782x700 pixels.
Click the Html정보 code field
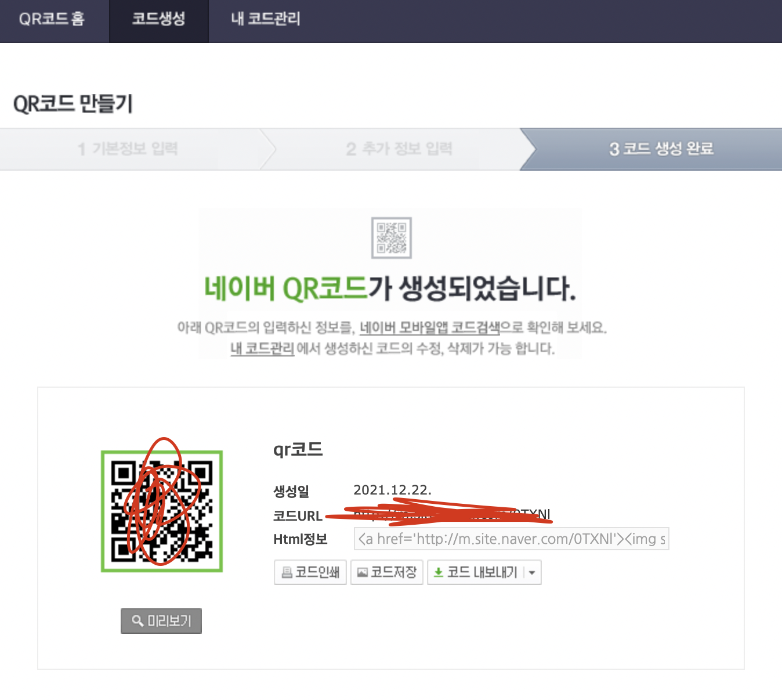[511, 539]
